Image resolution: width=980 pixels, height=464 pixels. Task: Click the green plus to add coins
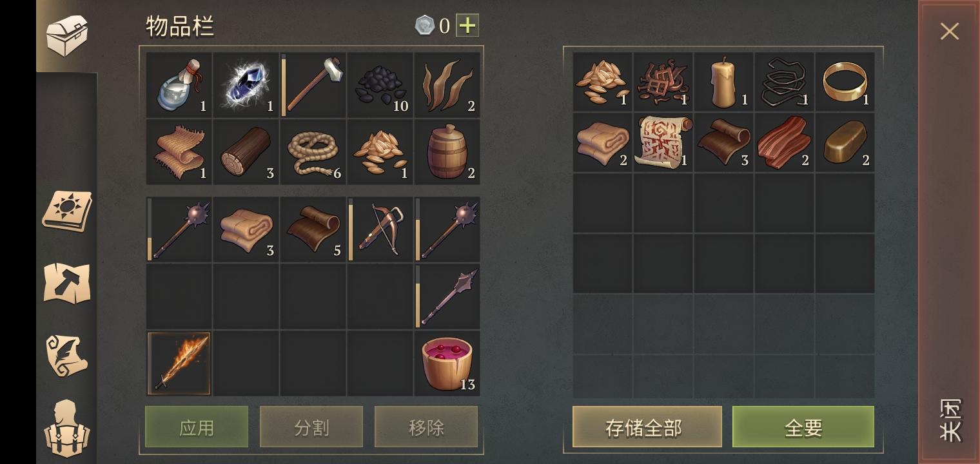467,26
